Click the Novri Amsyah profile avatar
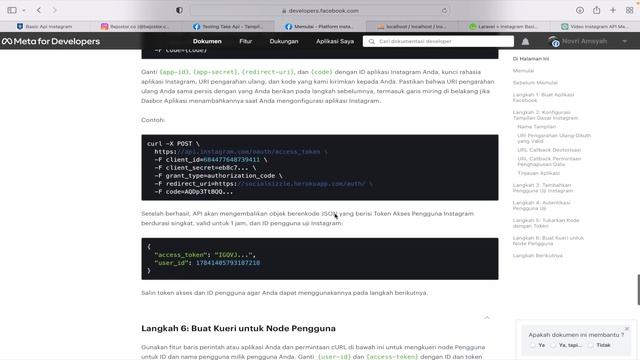The image size is (640, 360). click(x=554, y=41)
